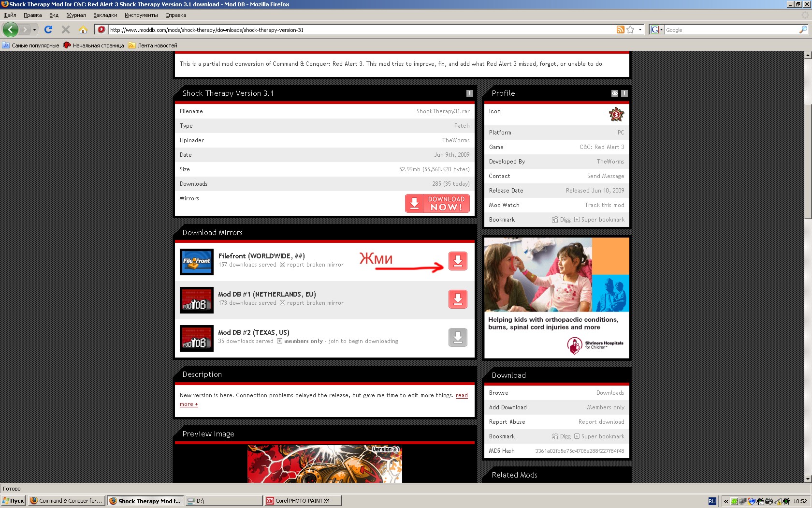The height and width of the screenshot is (508, 812).
Task: Click the exclamation icon in Profile header
Action: 624,93
